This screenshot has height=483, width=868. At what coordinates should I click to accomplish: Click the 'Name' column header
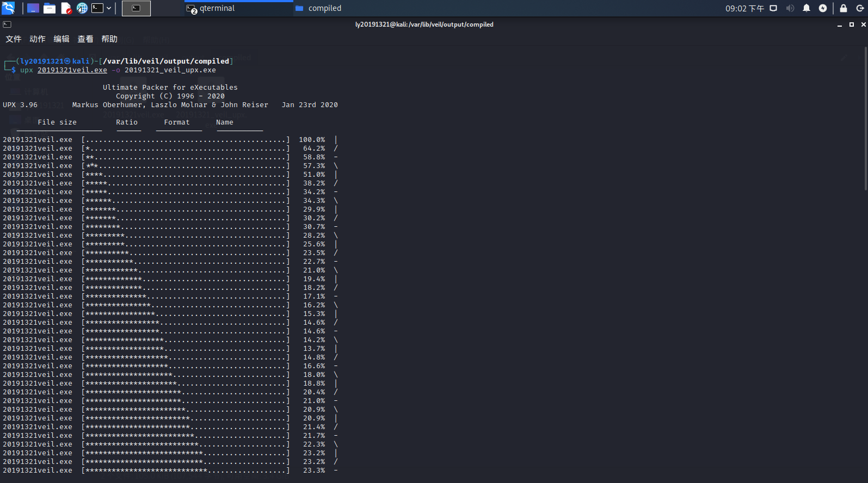[x=225, y=122]
